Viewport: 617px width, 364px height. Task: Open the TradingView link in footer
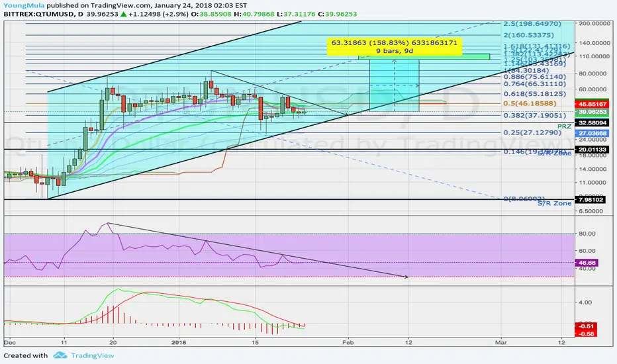(93, 356)
